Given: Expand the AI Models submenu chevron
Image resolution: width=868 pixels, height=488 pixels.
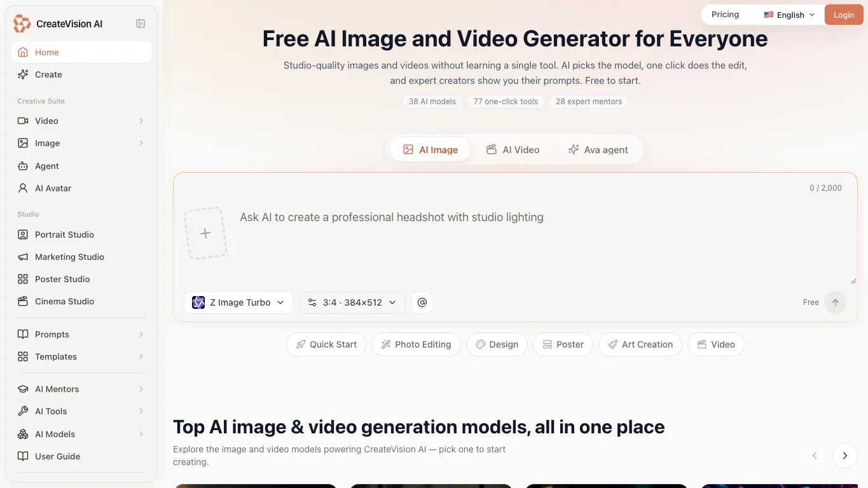Looking at the screenshot, I should coord(141,434).
